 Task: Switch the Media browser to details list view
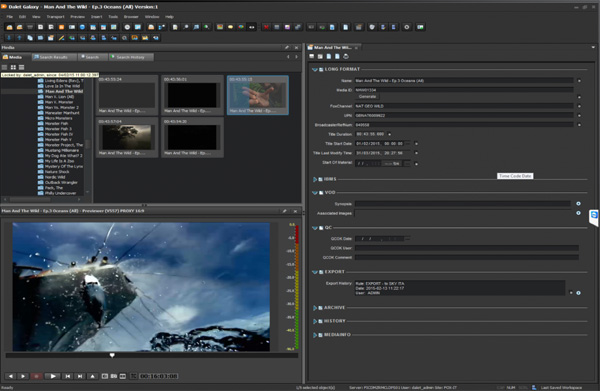point(21,67)
